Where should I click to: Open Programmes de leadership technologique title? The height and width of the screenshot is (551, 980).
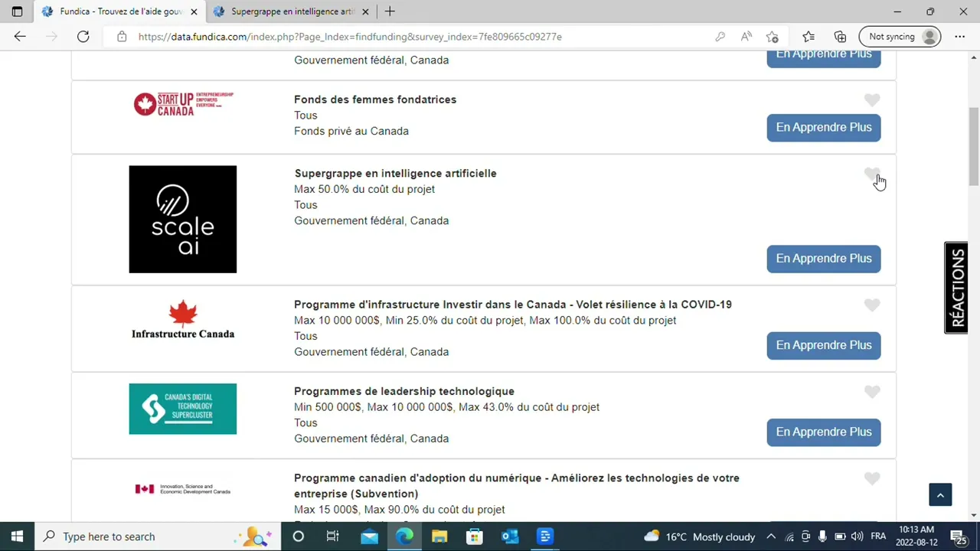click(404, 391)
